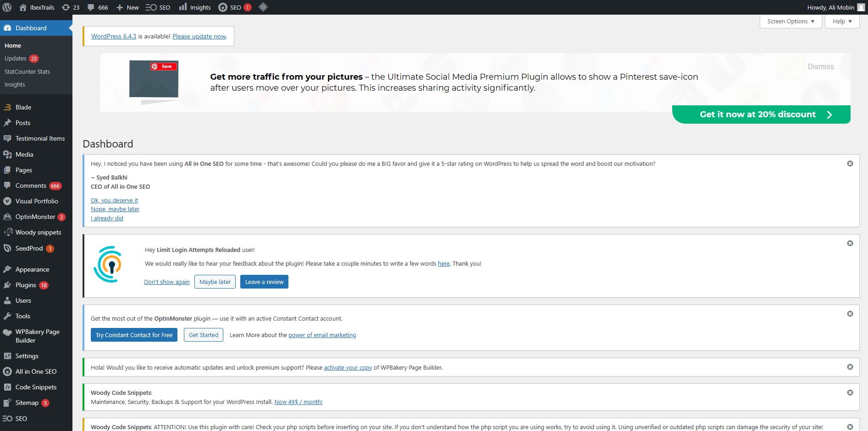Click the Pinterest Save image thumbnail
This screenshot has height=431, width=868.
154,79
